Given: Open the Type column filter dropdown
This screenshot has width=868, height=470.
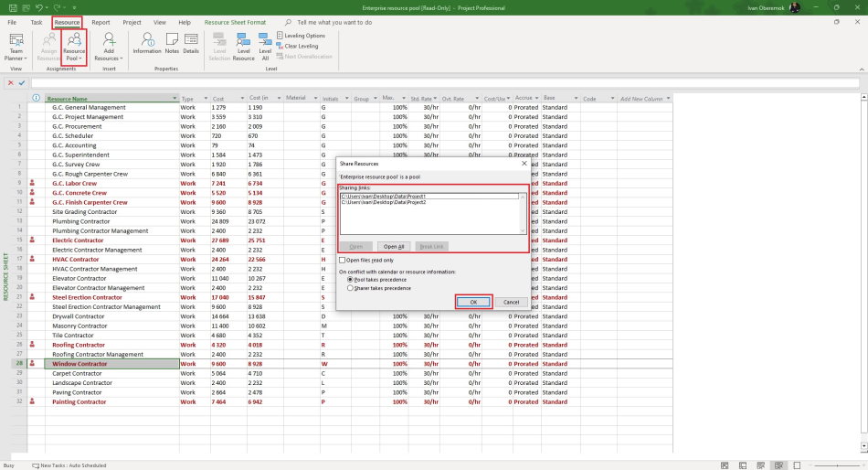Looking at the screenshot, I should 206,98.
